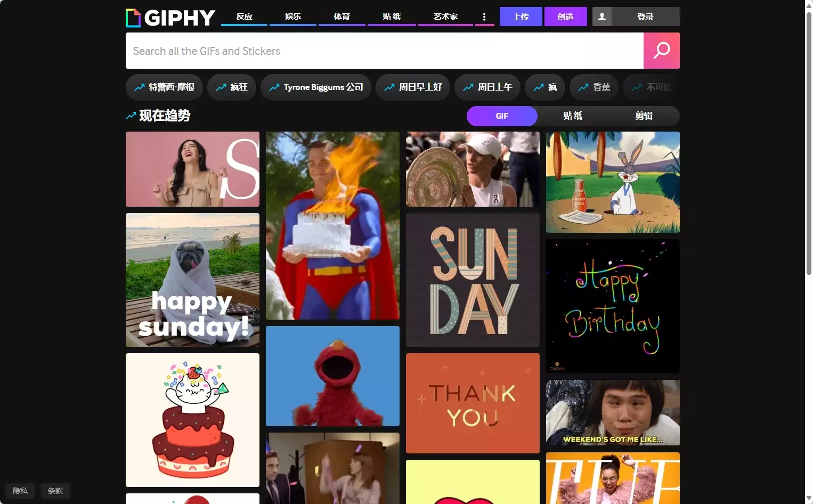Open the 反应 navigation item

click(244, 17)
